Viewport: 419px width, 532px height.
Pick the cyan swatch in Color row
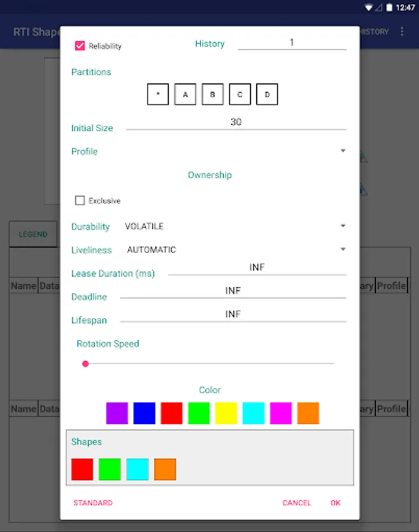(x=253, y=413)
